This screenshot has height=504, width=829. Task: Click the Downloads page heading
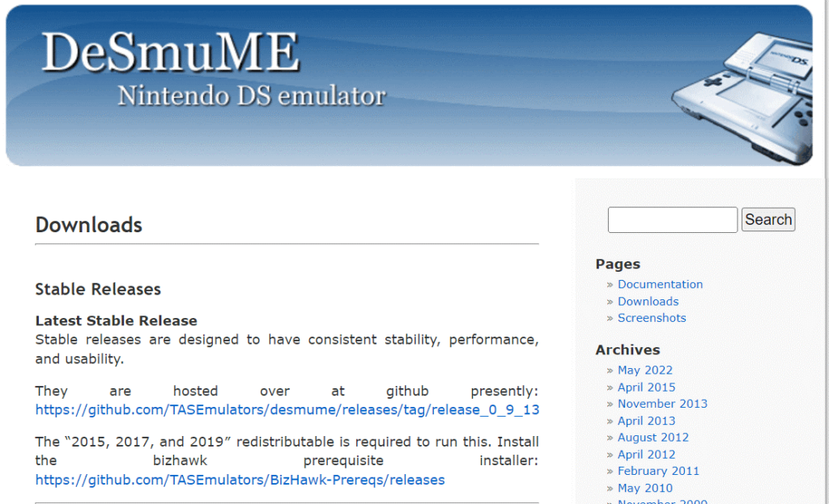point(89,225)
